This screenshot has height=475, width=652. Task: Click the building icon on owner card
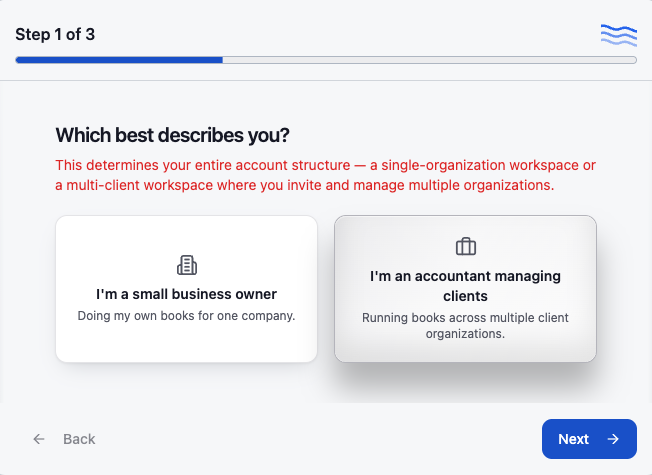[187, 265]
